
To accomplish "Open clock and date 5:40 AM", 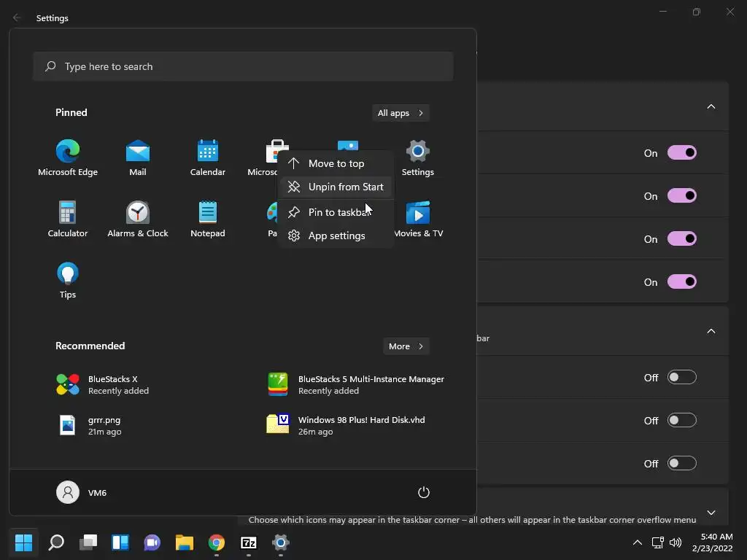I will (712, 542).
